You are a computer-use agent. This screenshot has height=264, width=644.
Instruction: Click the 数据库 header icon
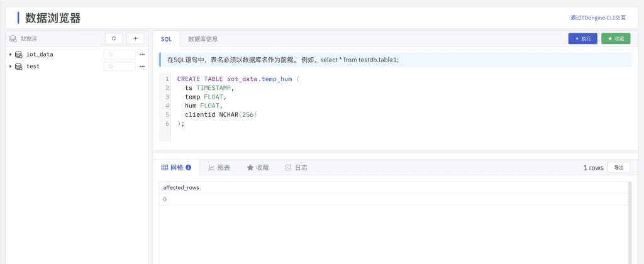13,38
